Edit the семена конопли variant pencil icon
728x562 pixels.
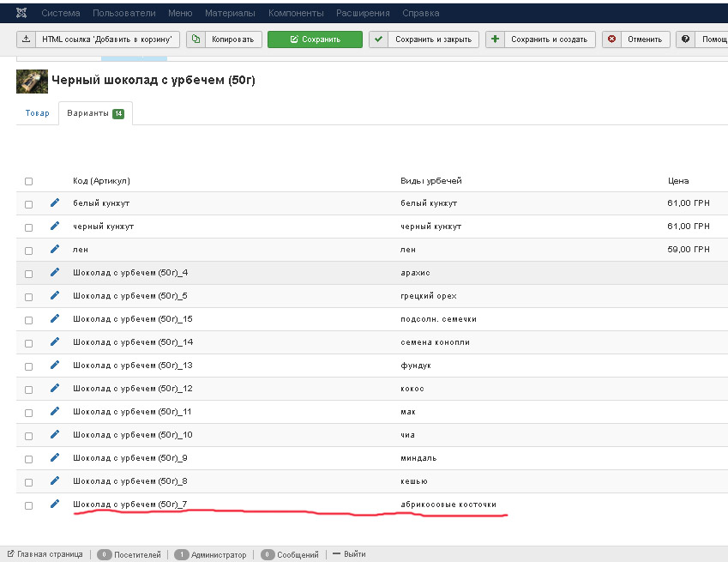(55, 341)
